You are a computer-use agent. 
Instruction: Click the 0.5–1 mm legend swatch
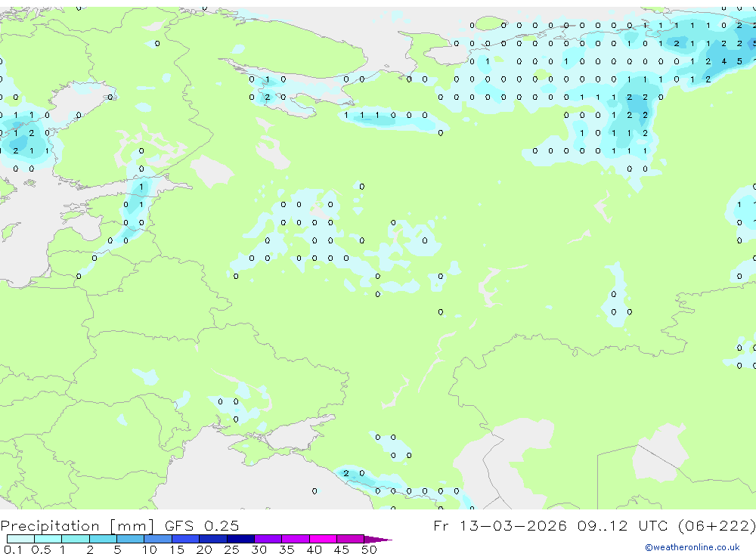(48, 539)
